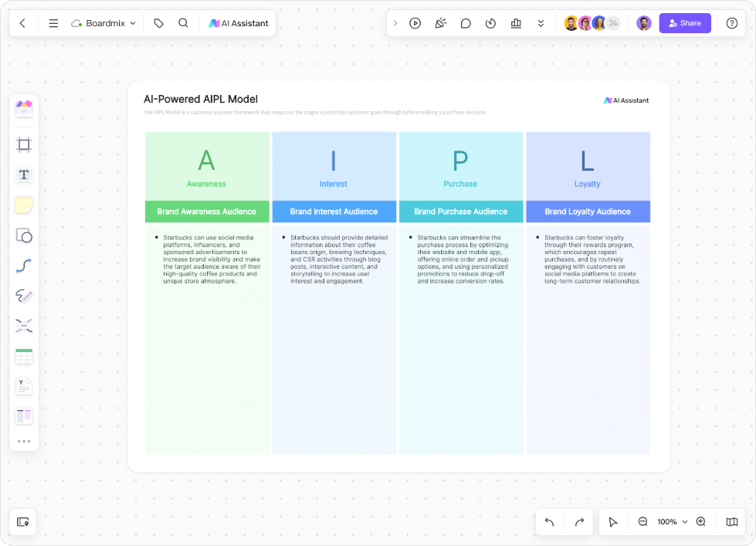The width and height of the screenshot is (756, 546).
Task: Select the Loyalty letter L card
Action: (x=588, y=166)
